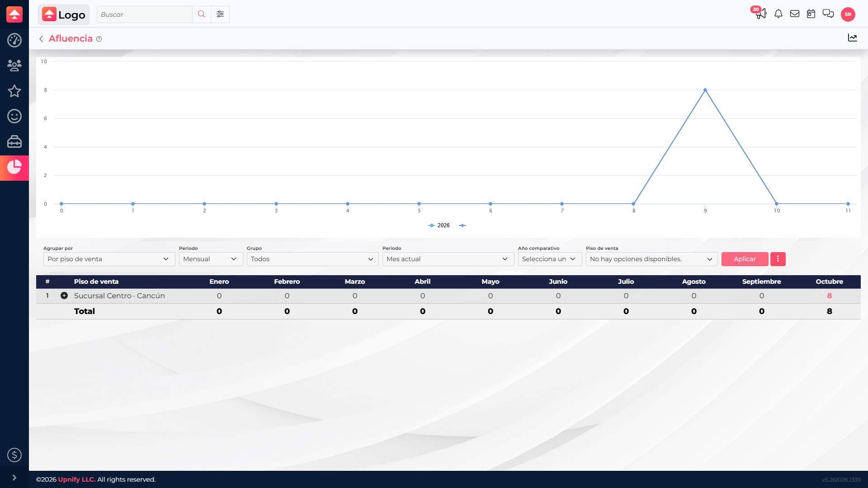Go back using the Afluencia arrow
The height and width of the screenshot is (488, 868).
41,39
